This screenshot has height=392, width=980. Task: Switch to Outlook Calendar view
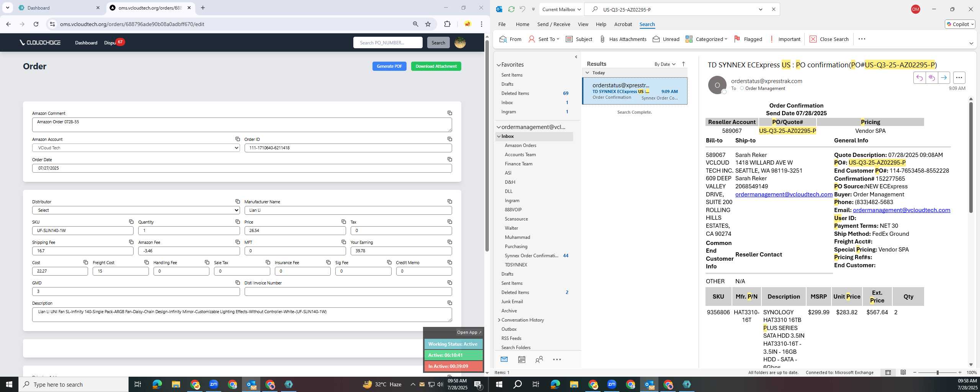click(521, 359)
